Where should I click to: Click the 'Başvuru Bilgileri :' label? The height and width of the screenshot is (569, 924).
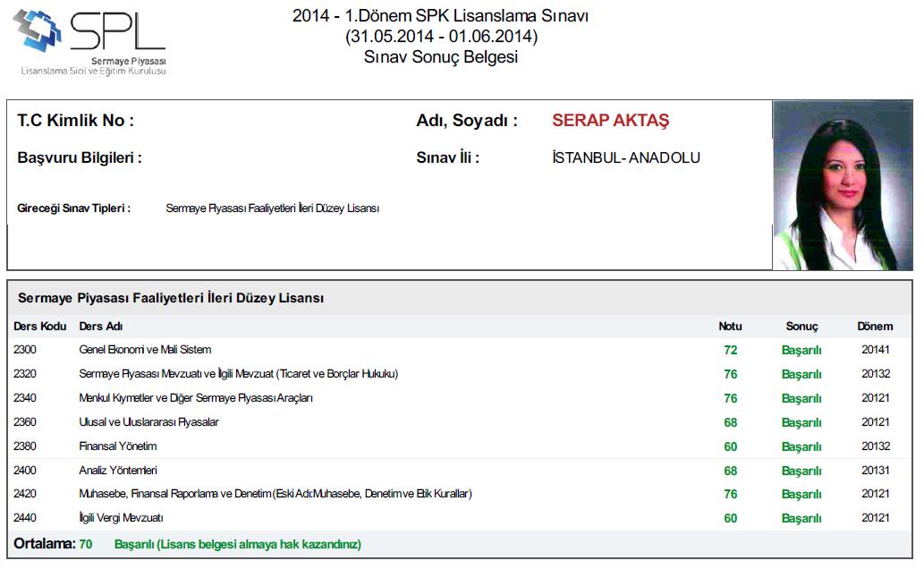click(80, 158)
